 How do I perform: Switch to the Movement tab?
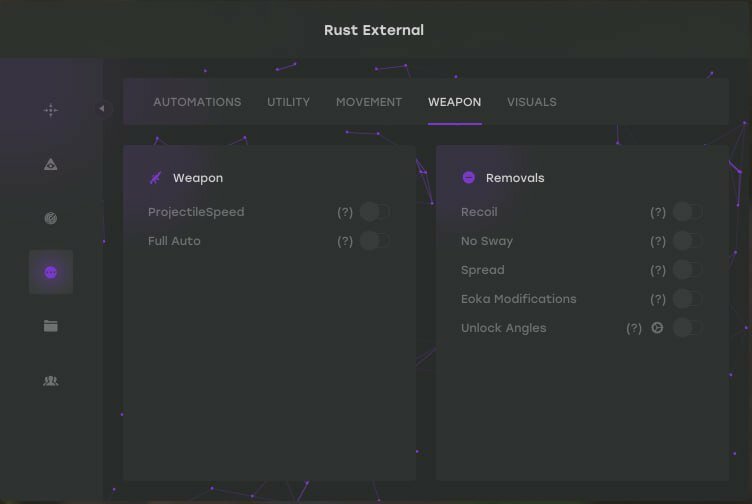click(x=369, y=102)
